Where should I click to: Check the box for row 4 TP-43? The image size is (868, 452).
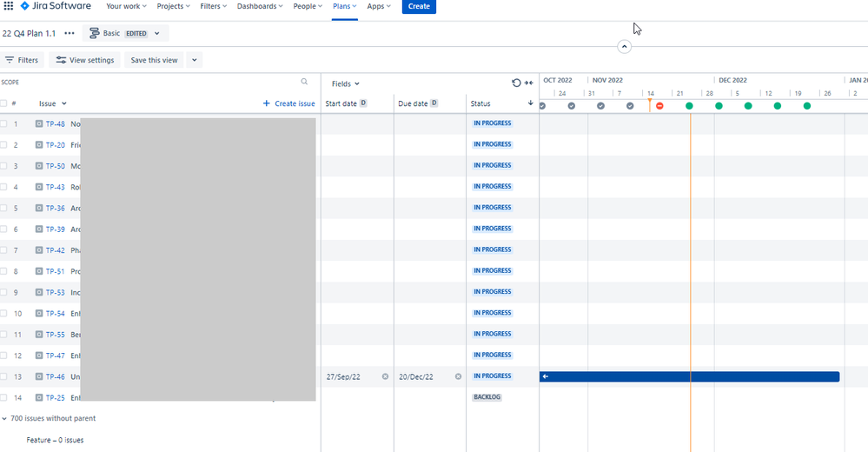pos(3,187)
